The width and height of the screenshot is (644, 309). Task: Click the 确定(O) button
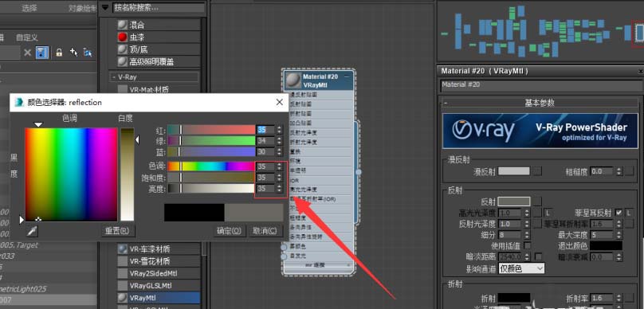[230, 231]
